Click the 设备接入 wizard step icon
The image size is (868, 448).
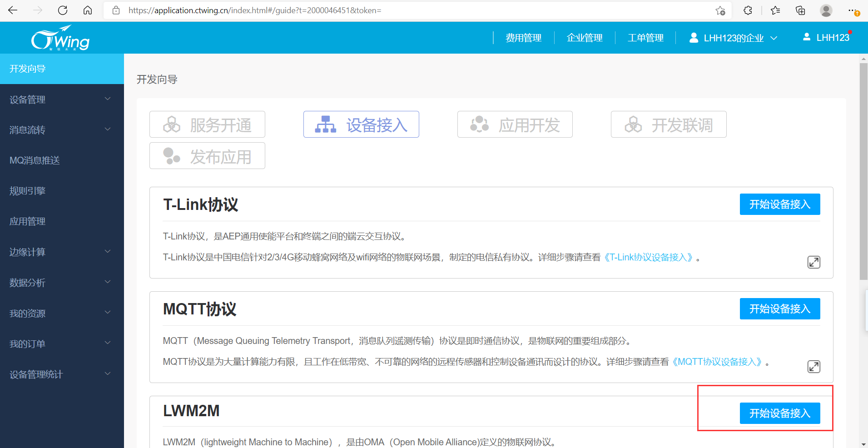point(325,124)
